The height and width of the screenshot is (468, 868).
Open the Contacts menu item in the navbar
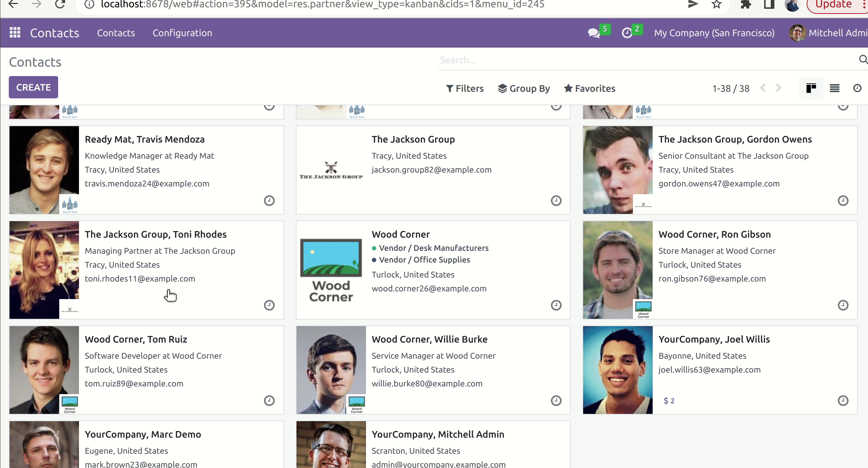pyautogui.click(x=116, y=33)
